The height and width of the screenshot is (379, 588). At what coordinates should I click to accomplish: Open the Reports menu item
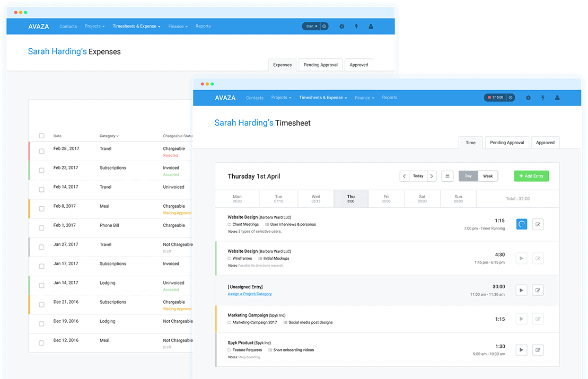(390, 98)
